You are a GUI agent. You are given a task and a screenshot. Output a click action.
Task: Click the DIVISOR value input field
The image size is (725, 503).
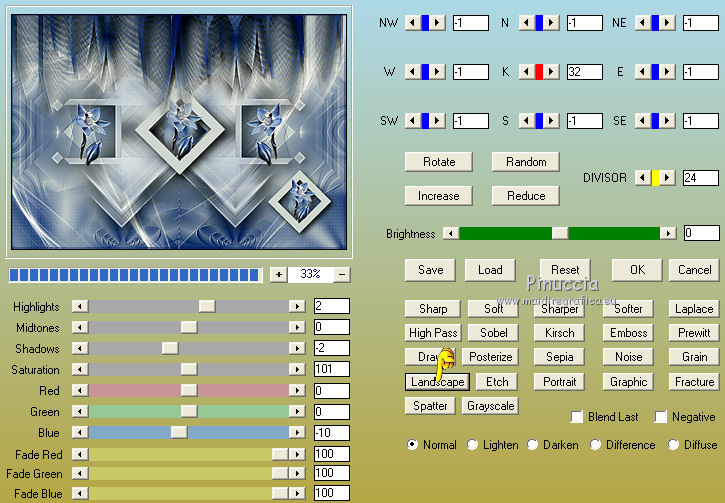tap(700, 178)
